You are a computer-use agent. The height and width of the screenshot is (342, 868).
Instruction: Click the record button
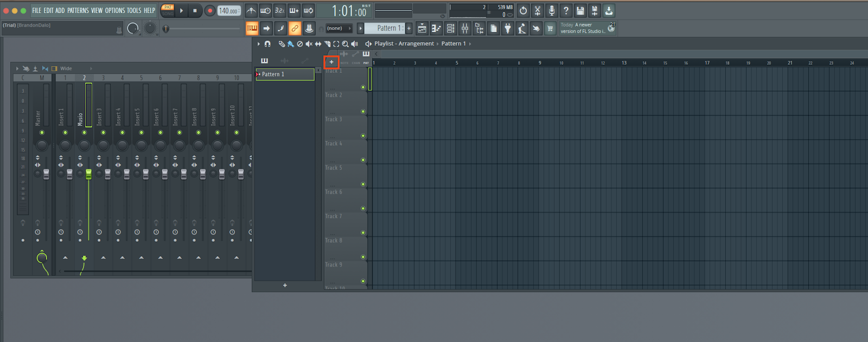209,10
